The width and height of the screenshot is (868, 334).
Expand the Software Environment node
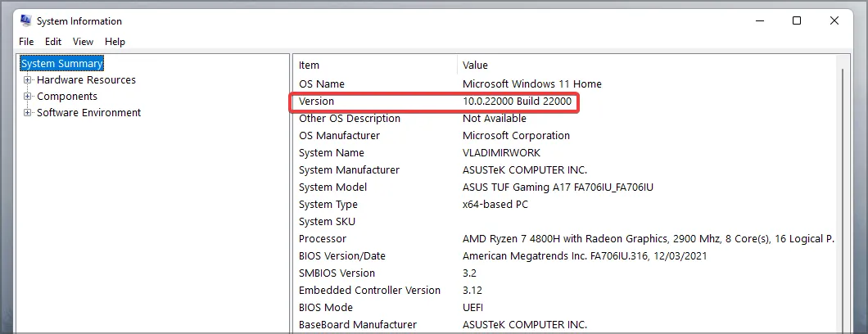(28, 113)
